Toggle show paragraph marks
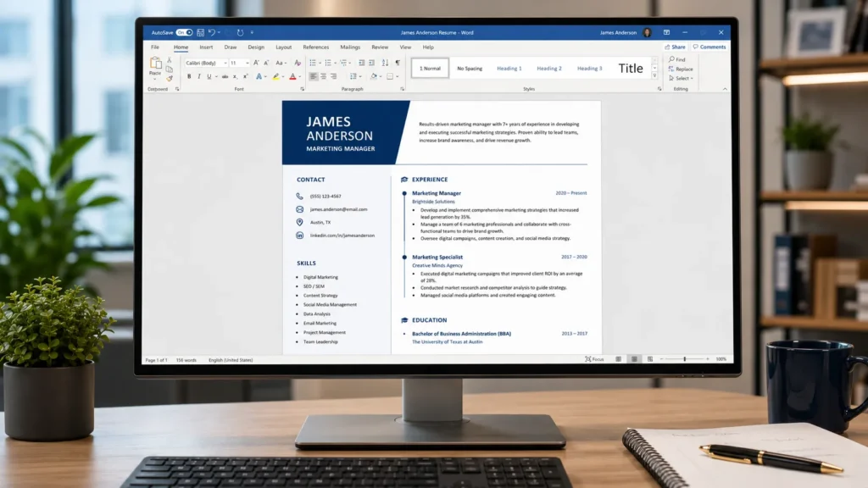The width and height of the screenshot is (868, 488). [x=398, y=63]
